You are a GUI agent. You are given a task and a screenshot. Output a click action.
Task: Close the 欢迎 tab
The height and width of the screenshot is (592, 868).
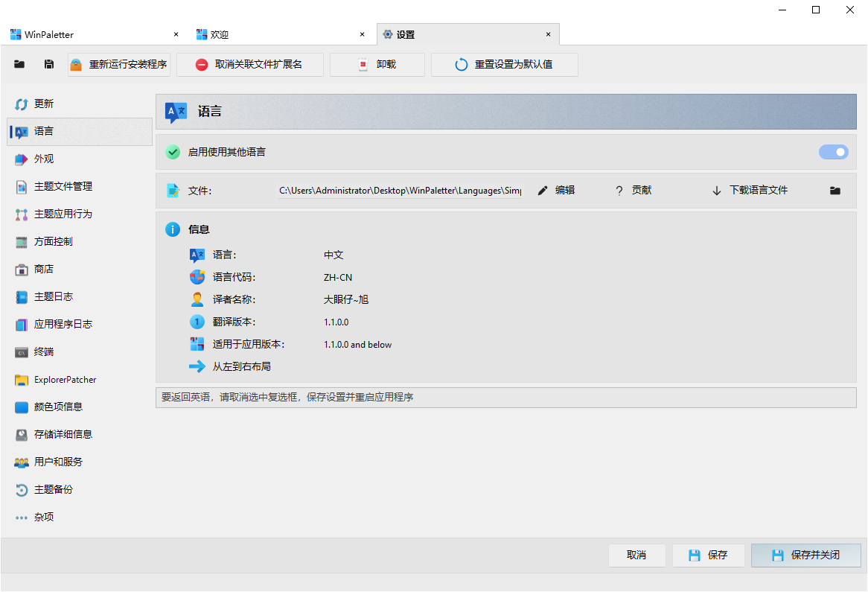coord(362,34)
